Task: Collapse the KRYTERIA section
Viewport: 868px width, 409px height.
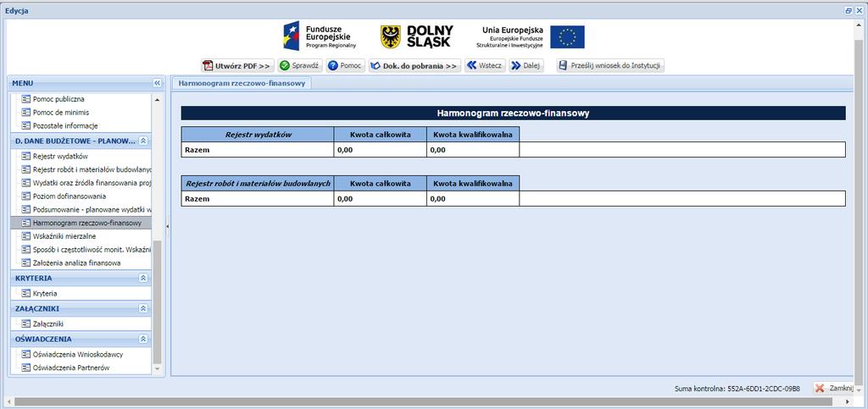Action: coord(142,278)
